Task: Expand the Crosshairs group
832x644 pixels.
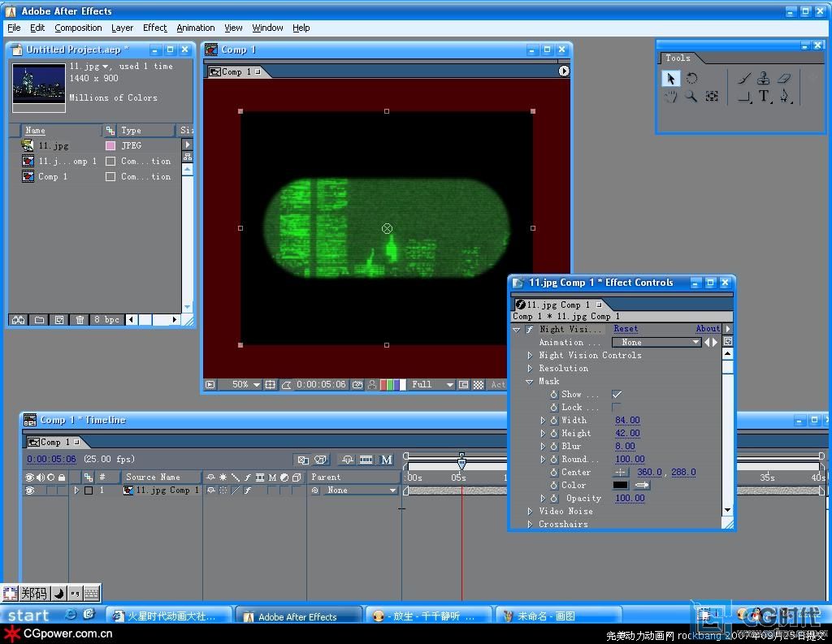Action: [530, 524]
